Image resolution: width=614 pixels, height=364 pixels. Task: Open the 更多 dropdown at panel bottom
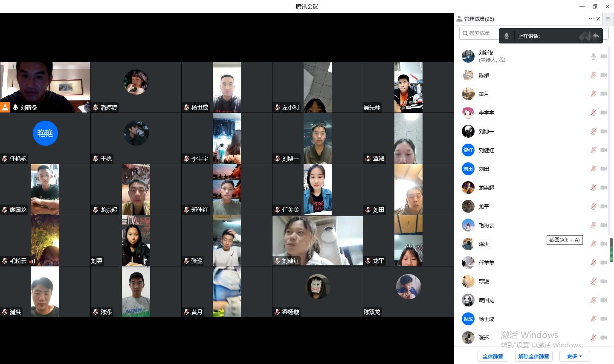(x=574, y=356)
